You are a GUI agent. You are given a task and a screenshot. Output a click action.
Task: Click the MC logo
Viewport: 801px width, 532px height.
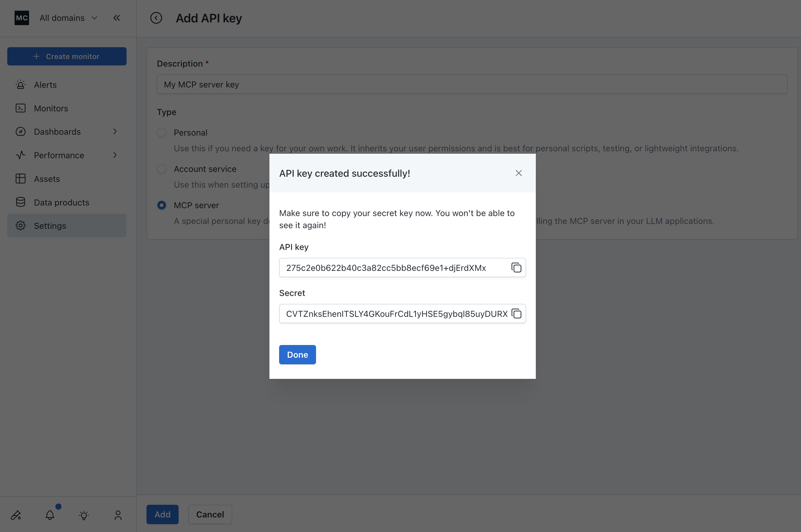[x=22, y=18]
